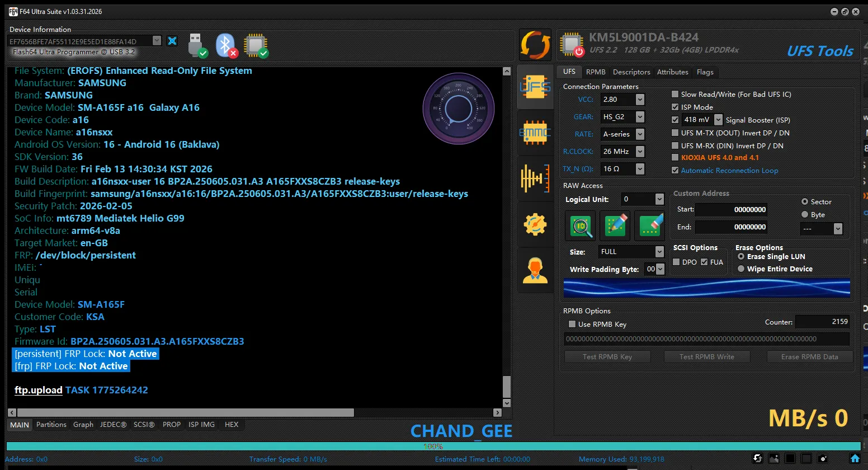Open the Partitions tab
The image size is (868, 470).
click(51, 425)
